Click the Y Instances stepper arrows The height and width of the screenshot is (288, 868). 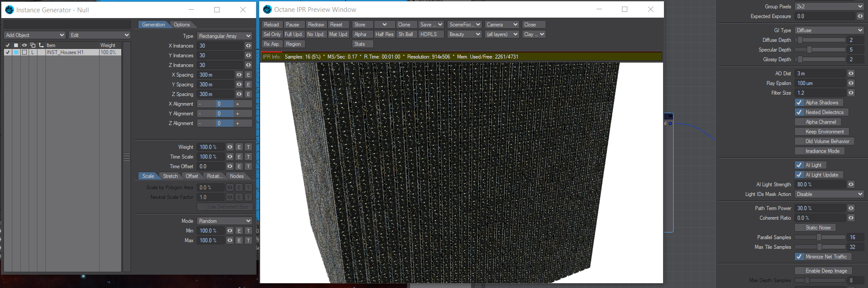[248, 55]
